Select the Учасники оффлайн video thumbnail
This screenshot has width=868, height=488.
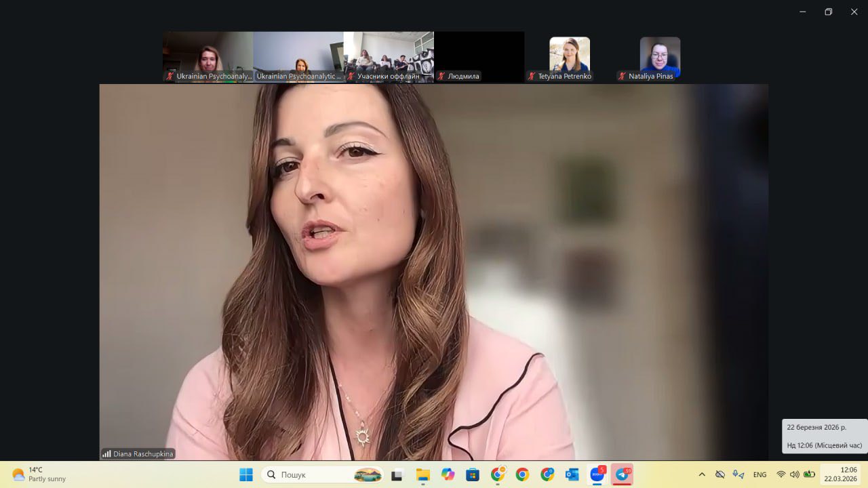tap(389, 57)
